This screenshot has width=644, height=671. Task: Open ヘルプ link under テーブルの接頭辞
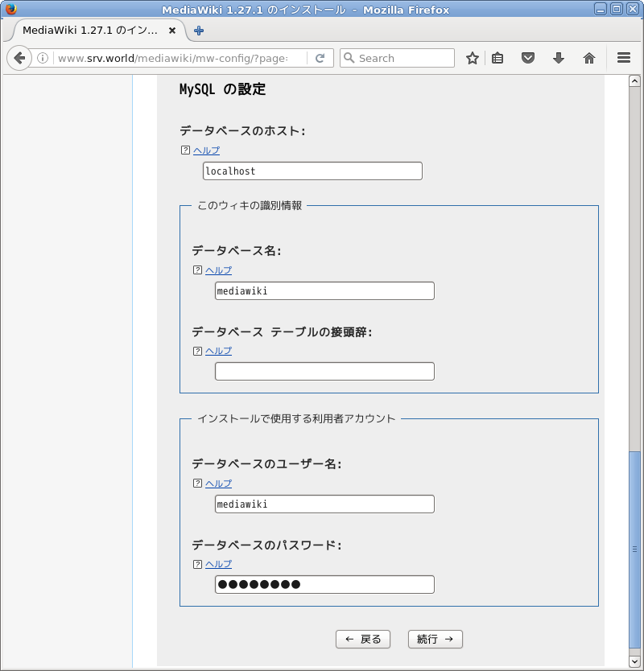218,351
